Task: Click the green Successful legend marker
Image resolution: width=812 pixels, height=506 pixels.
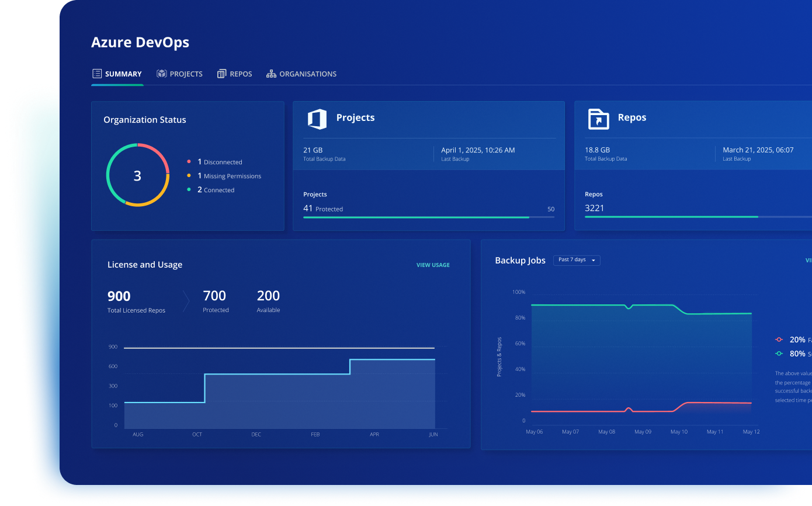Action: click(x=779, y=353)
